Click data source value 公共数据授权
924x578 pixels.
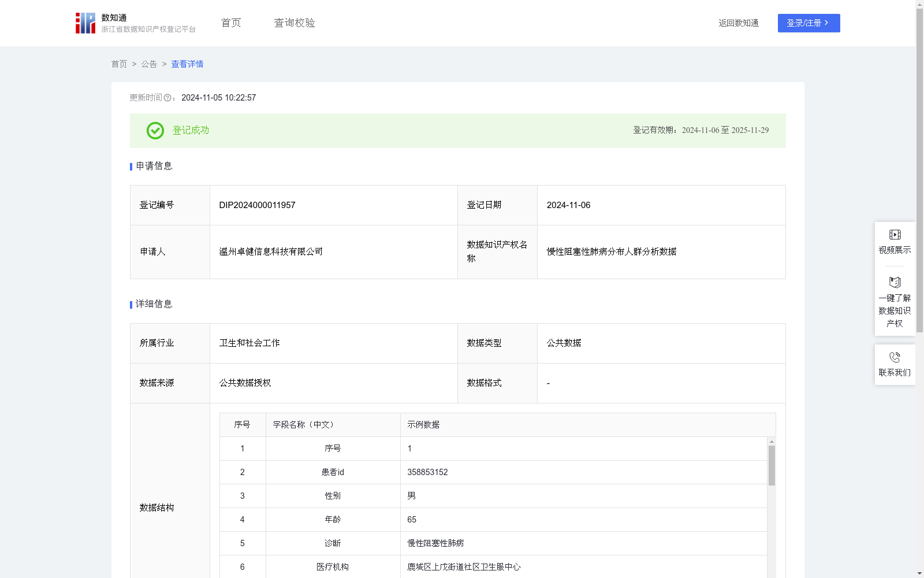[x=245, y=383]
